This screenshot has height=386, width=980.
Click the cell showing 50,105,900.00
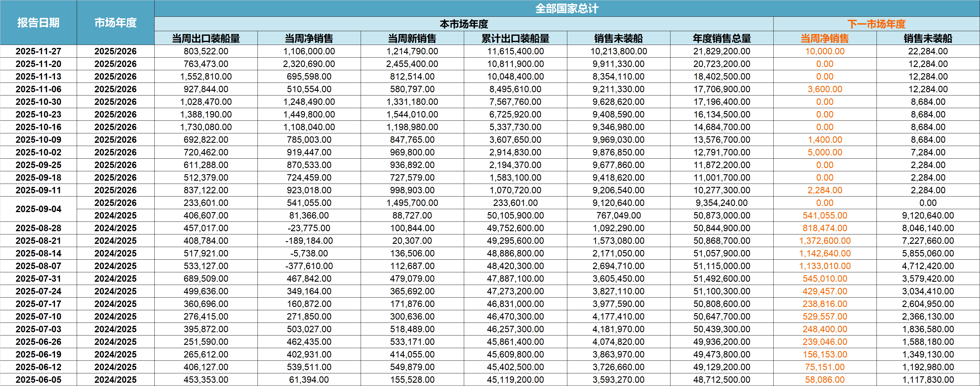pos(515,216)
